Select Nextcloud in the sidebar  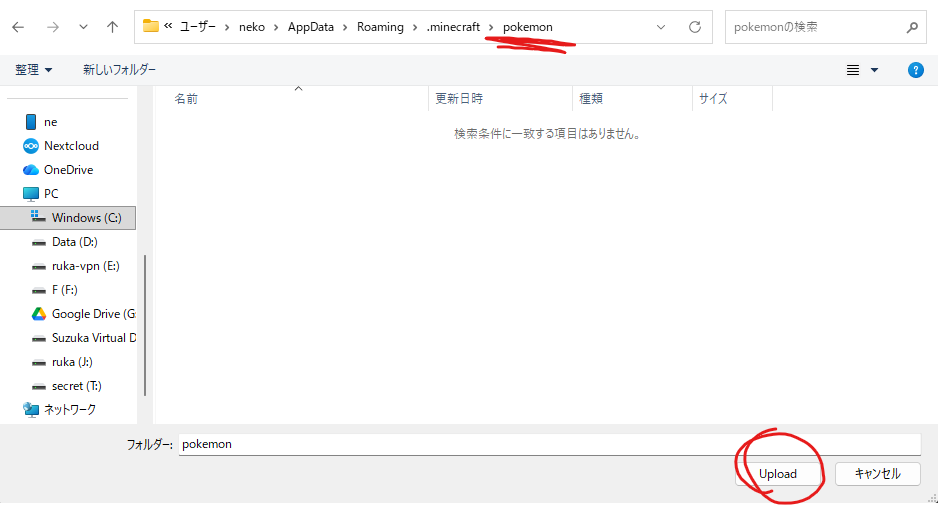click(71, 146)
